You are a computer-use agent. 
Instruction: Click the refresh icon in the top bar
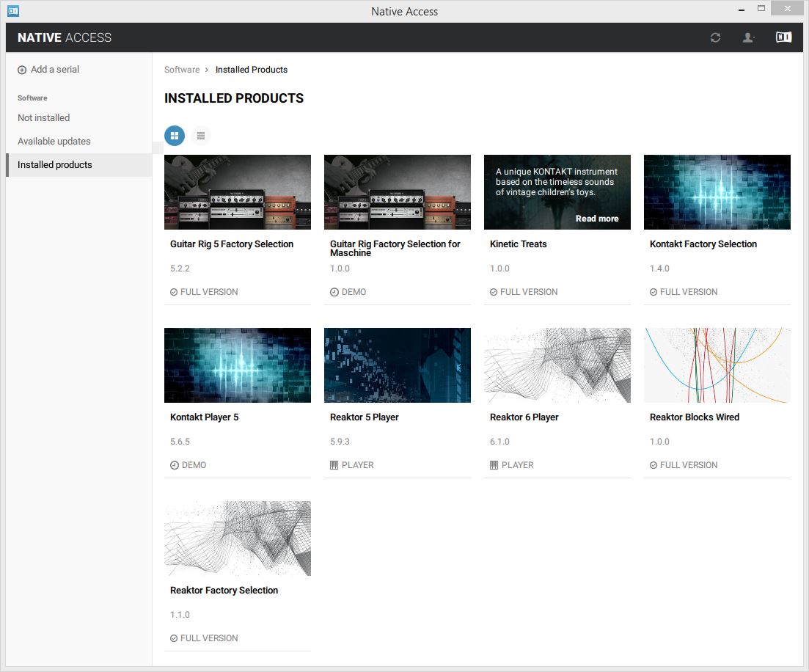pyautogui.click(x=715, y=37)
